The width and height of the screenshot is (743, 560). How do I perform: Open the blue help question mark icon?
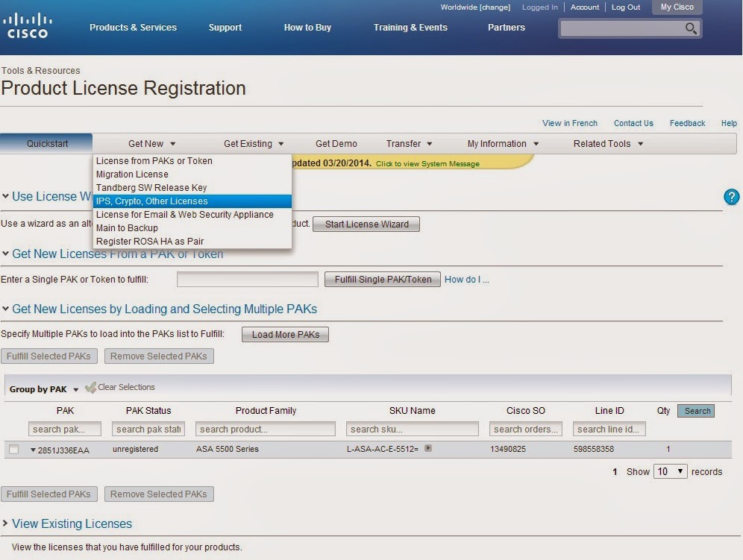pyautogui.click(x=731, y=197)
